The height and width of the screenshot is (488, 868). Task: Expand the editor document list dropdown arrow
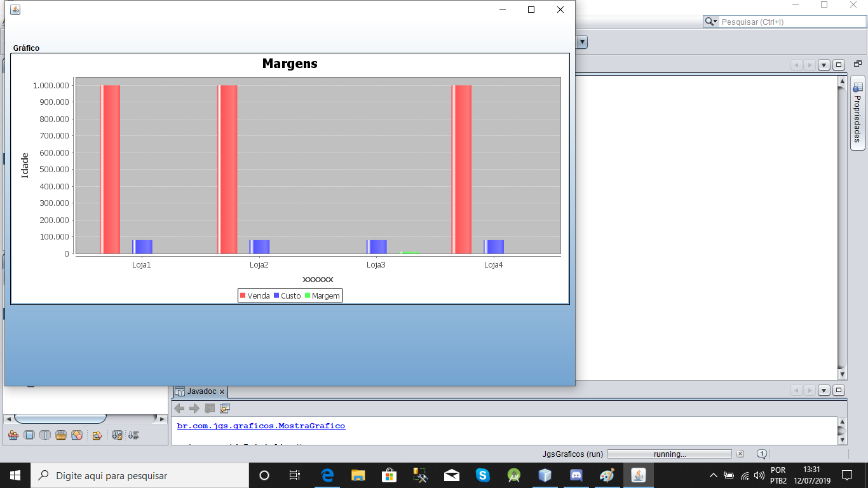click(824, 65)
